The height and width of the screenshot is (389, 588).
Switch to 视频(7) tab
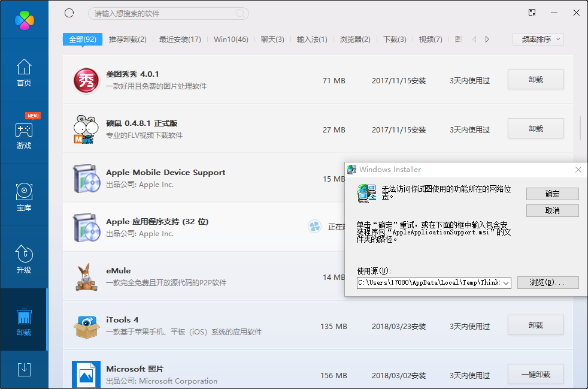click(431, 39)
